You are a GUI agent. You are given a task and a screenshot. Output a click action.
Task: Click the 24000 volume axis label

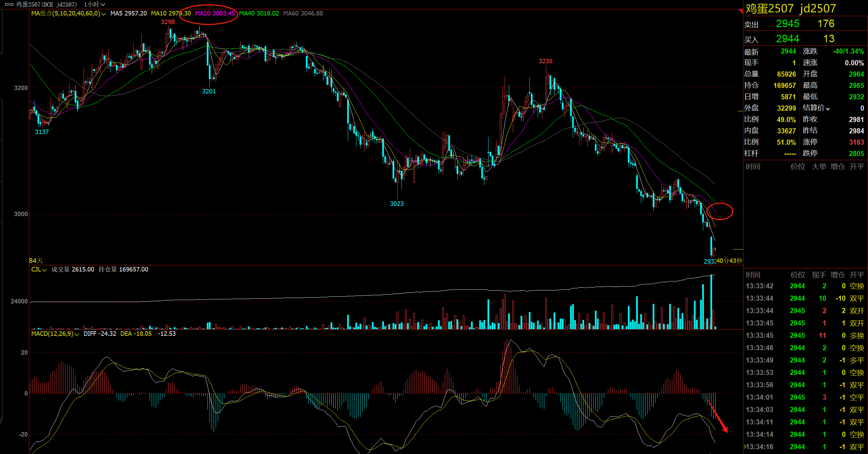(19, 301)
